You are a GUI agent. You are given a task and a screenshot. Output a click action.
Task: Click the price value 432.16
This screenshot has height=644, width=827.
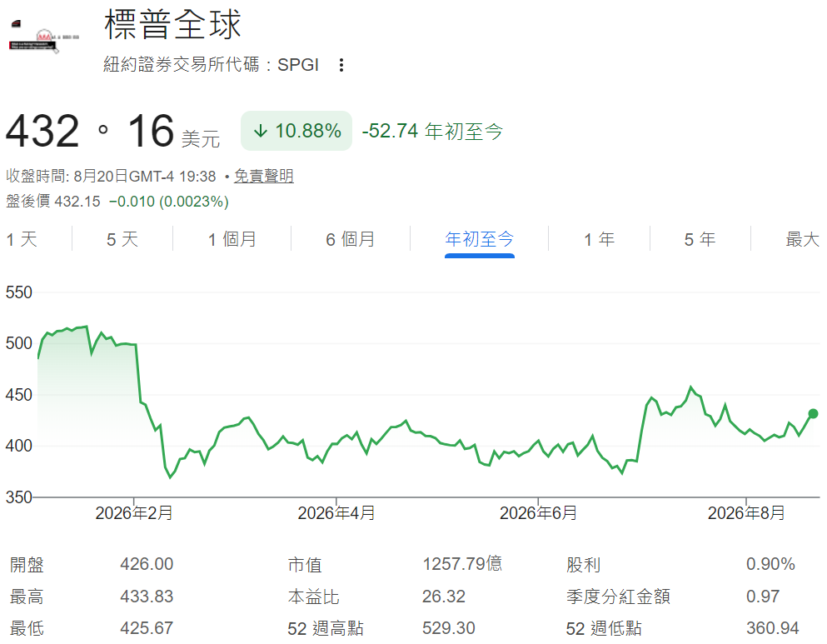pos(90,132)
